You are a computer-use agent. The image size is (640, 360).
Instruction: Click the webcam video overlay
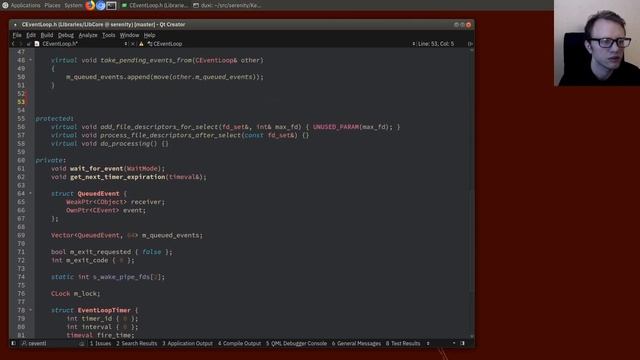tap(597, 43)
